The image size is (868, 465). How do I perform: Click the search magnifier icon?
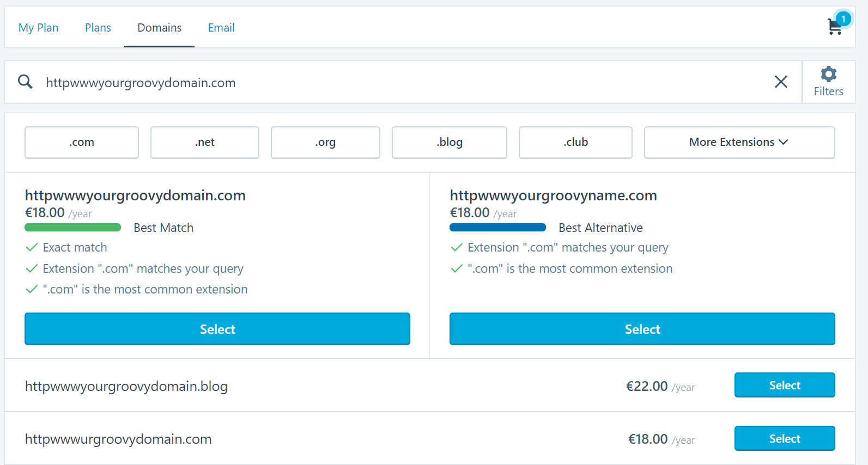pyautogui.click(x=25, y=82)
